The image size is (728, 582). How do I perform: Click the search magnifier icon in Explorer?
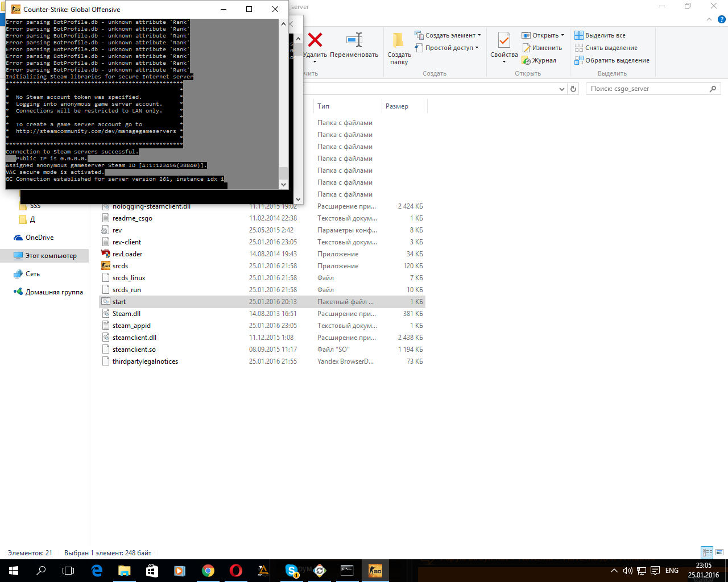click(x=713, y=89)
